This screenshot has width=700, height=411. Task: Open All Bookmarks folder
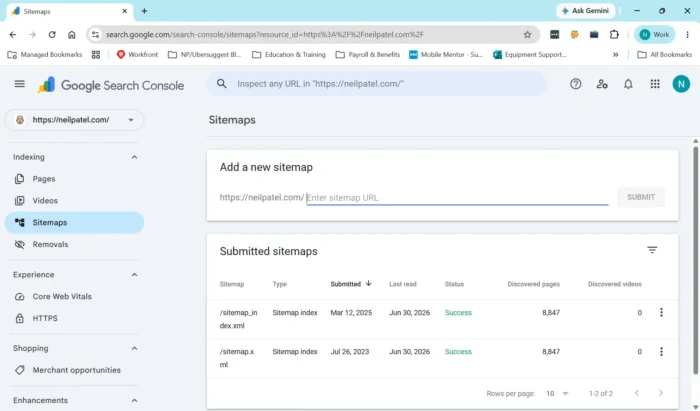point(665,54)
